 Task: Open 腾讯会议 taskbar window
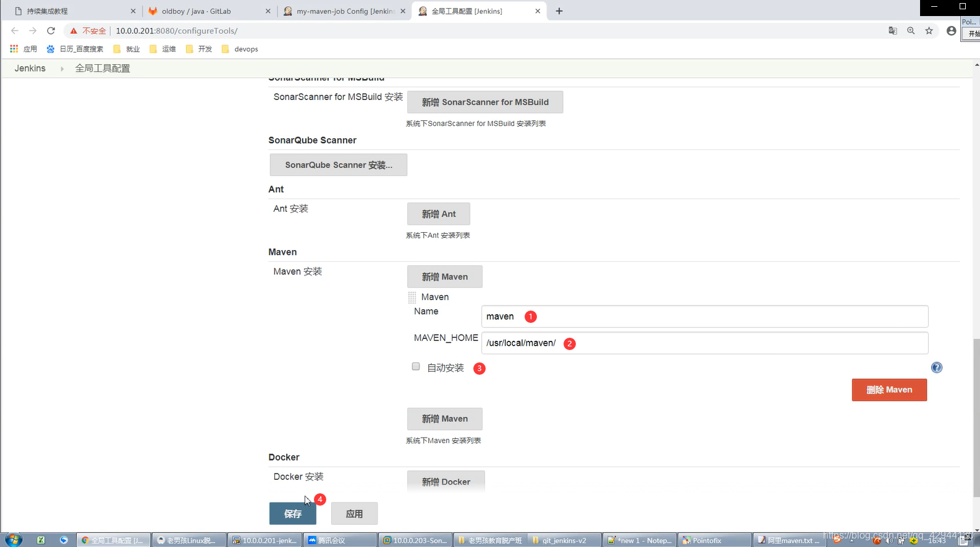(340, 540)
